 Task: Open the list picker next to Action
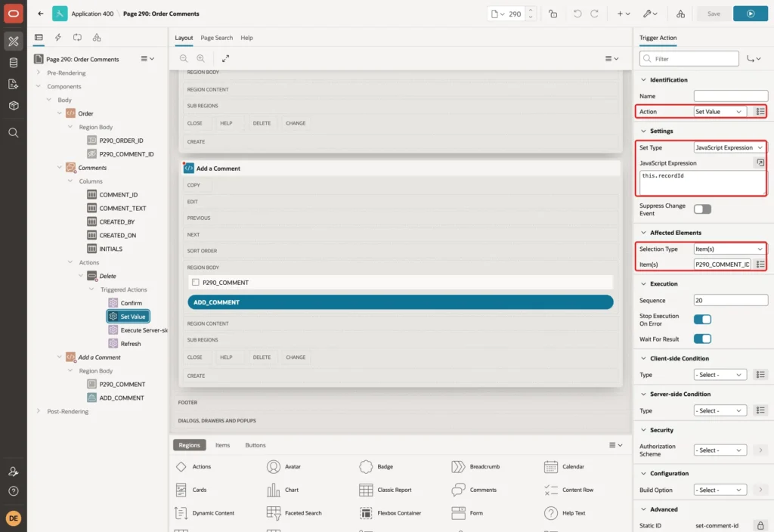click(x=760, y=112)
